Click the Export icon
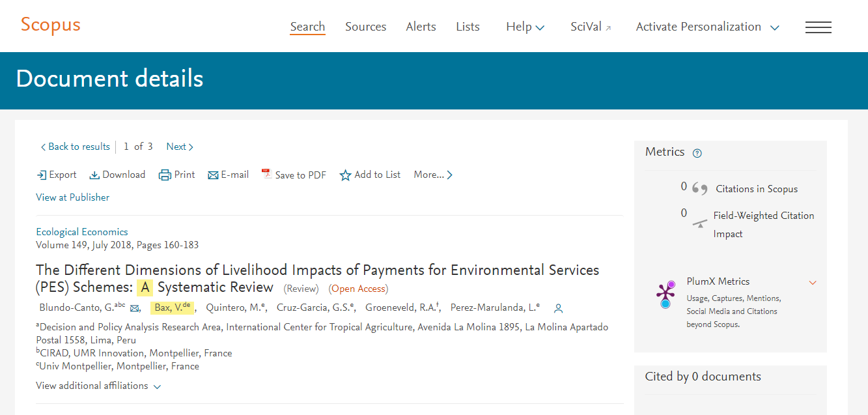 coord(41,175)
